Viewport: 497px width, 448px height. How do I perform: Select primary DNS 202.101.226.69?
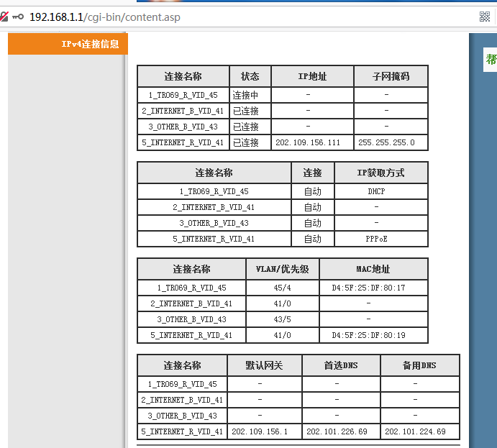[337, 431]
